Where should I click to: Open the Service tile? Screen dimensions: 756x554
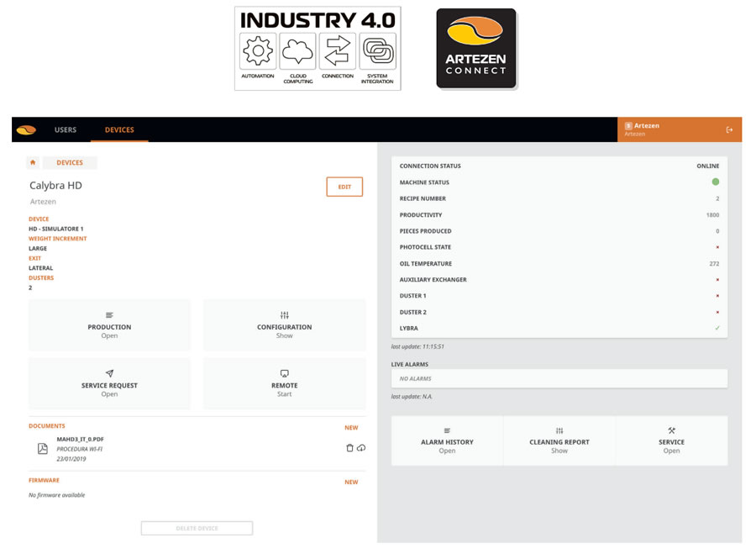672,441
